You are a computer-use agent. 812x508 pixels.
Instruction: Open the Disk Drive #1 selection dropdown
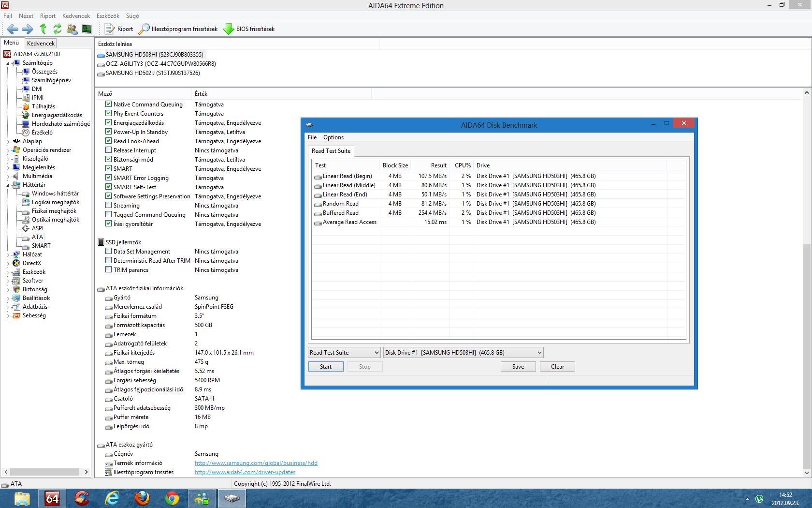pos(464,353)
